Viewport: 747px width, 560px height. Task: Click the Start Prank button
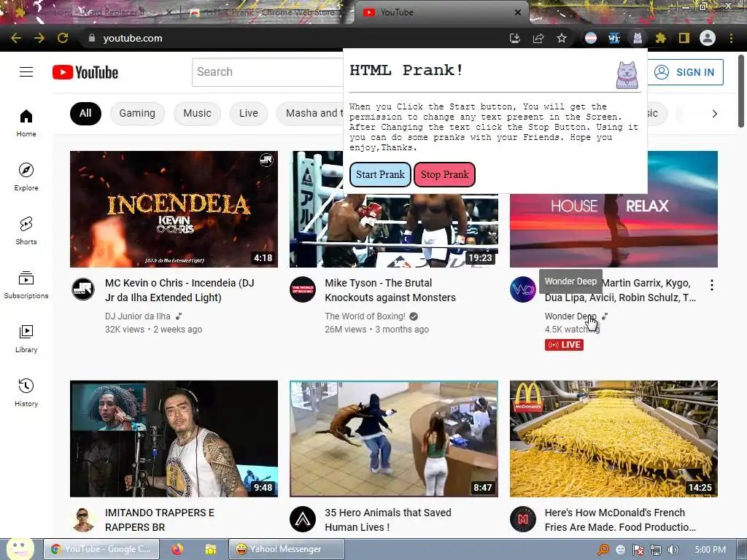coord(380,174)
